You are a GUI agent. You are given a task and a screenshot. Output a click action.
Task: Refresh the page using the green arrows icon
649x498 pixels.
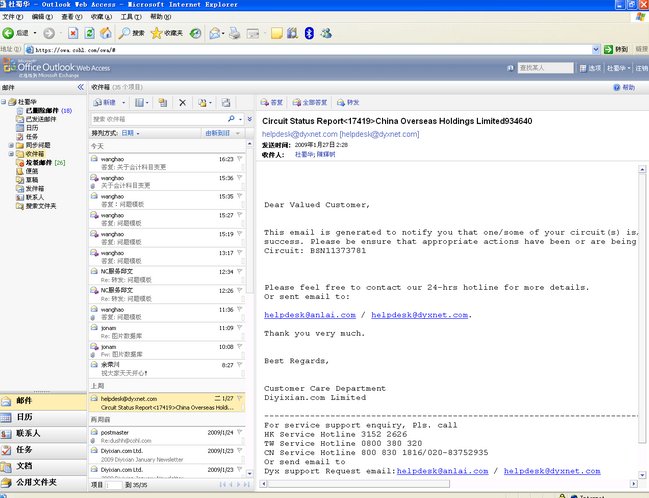pyautogui.click(x=89, y=33)
